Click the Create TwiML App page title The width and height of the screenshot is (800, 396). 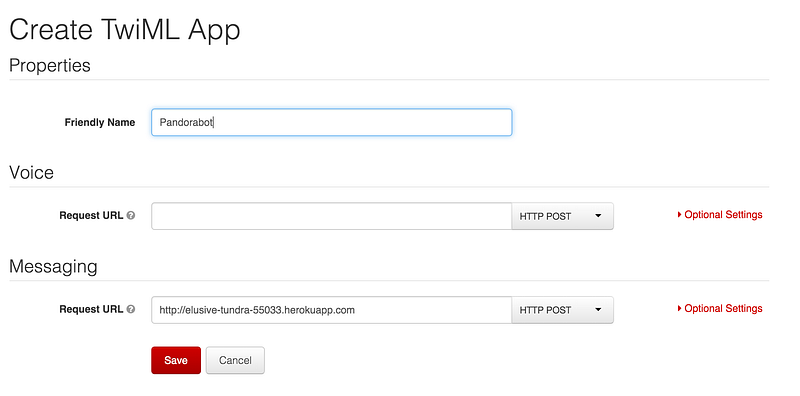125,30
